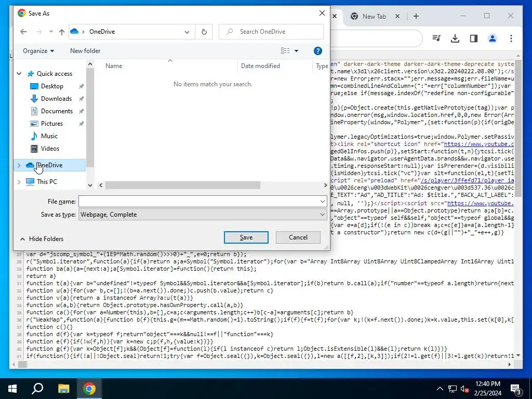This screenshot has height=399, width=532.
Task: Open the notification center icon
Action: click(x=516, y=389)
